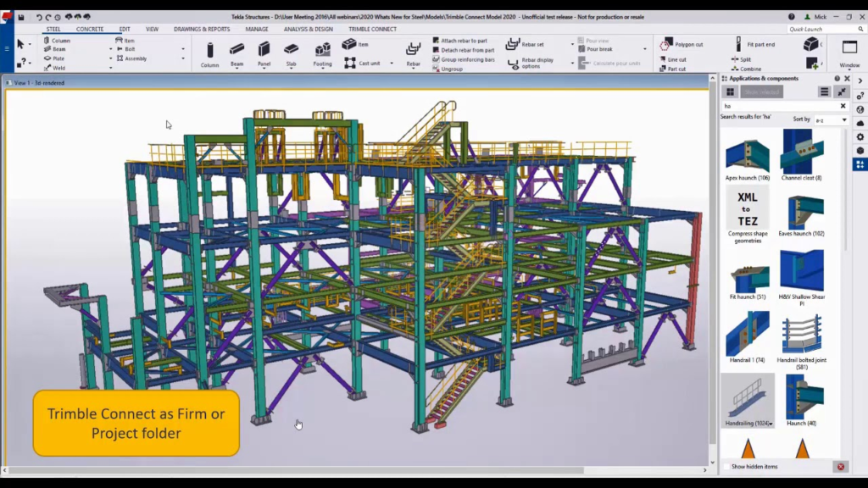Select the Split tool
This screenshot has height=488, width=868.
[x=741, y=59]
